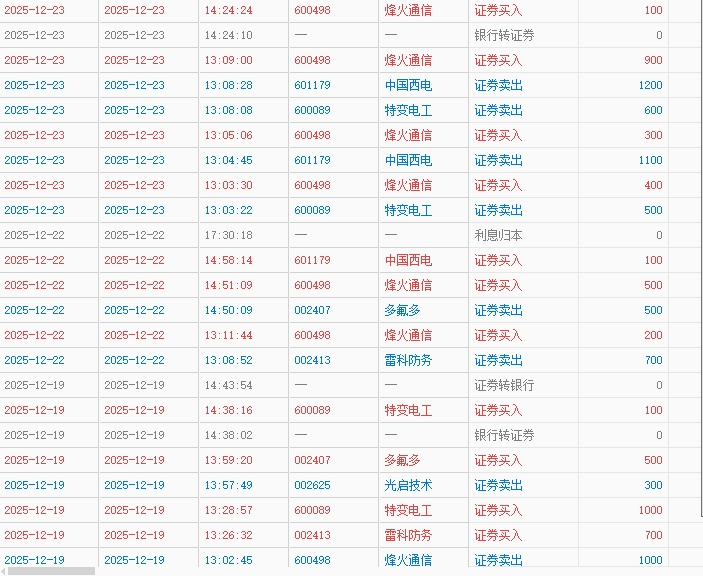This screenshot has height=576, width=703.
Task: Select the 13:03:22 time cell
Action: 229,210
